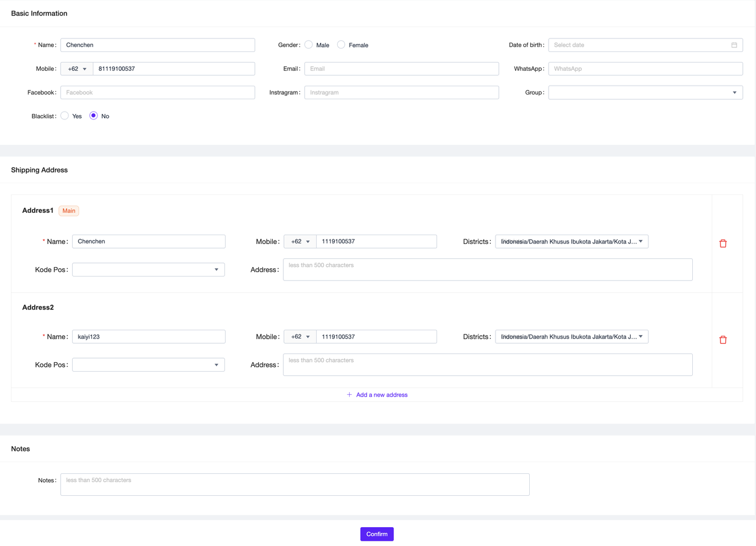
Task: Select the Female gender radio button
Action: point(341,44)
